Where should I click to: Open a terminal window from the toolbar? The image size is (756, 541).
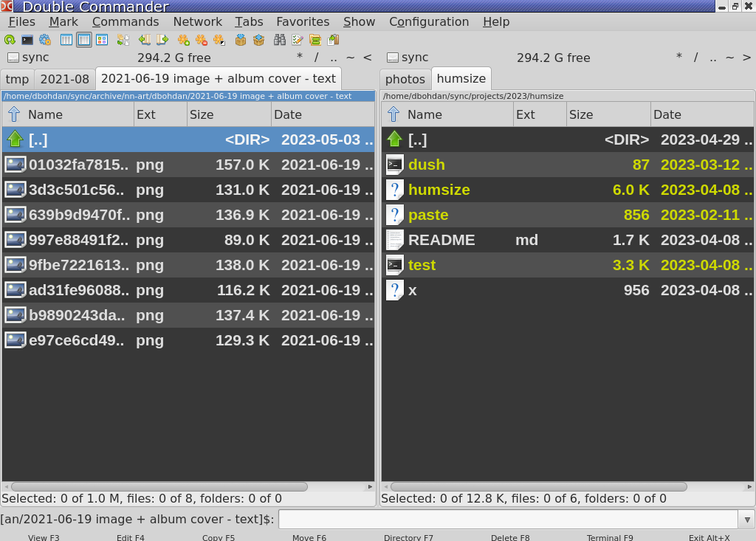26,40
